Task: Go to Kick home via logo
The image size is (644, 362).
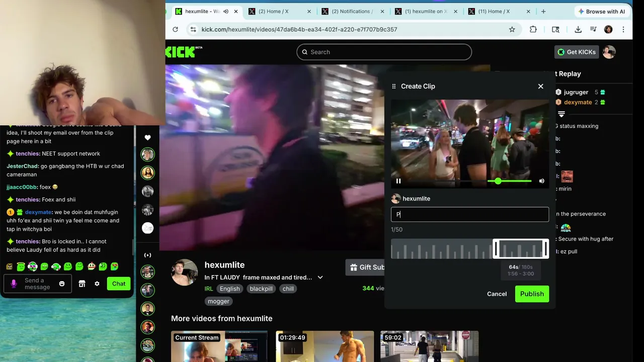Action: [184, 51]
